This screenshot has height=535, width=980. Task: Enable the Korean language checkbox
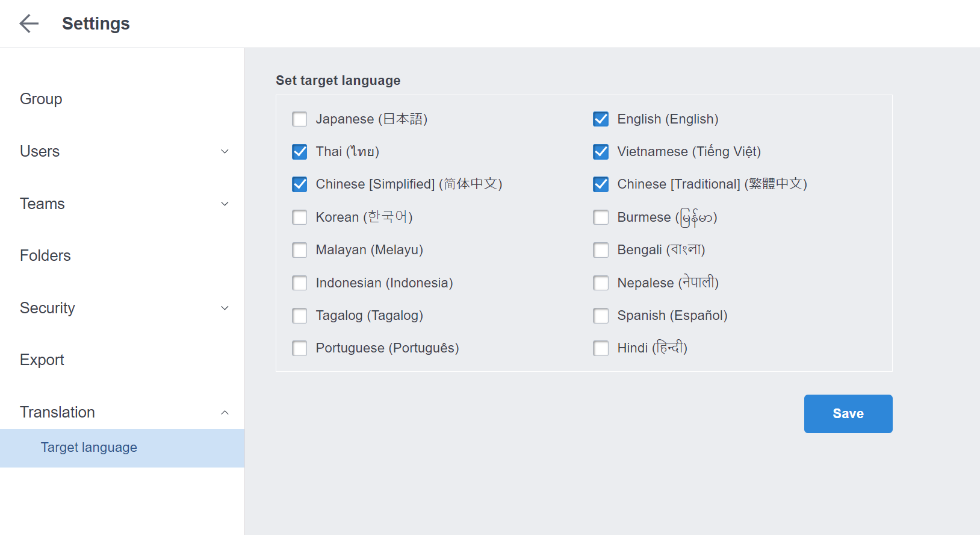[300, 217]
